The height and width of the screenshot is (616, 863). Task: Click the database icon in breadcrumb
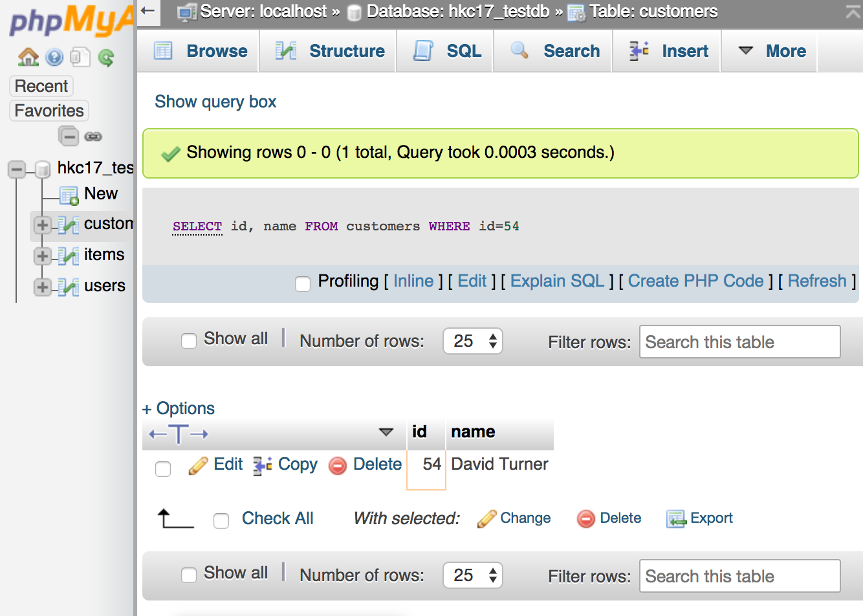pos(354,12)
